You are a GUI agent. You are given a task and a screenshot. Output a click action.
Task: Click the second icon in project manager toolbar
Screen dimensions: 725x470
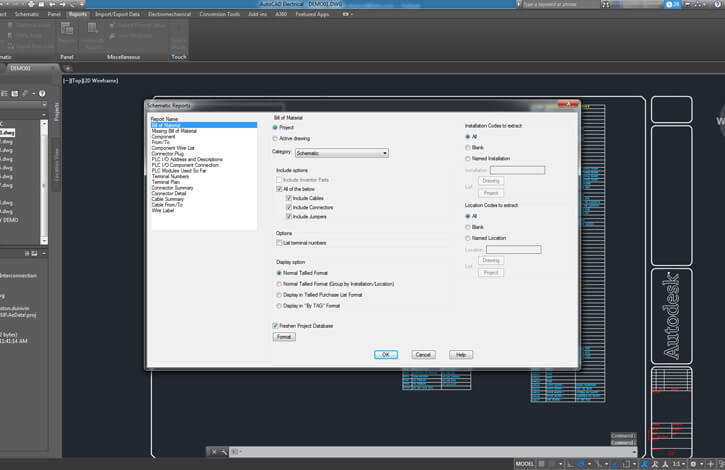point(15,93)
